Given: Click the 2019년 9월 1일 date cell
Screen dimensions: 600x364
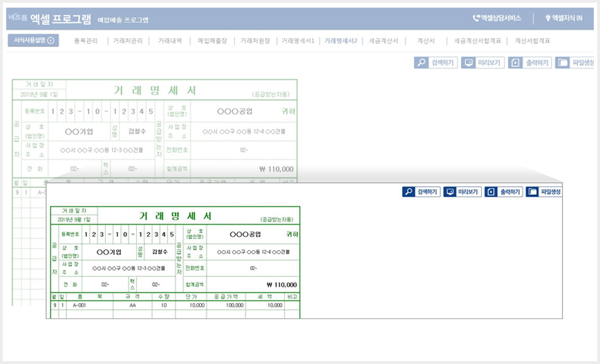Looking at the screenshot, I should pyautogui.click(x=74, y=220).
